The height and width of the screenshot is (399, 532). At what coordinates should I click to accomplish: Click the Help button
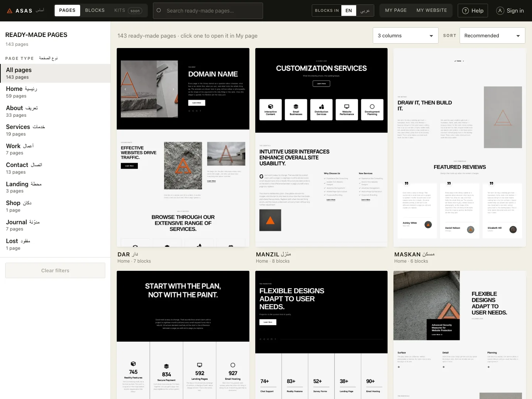click(473, 11)
